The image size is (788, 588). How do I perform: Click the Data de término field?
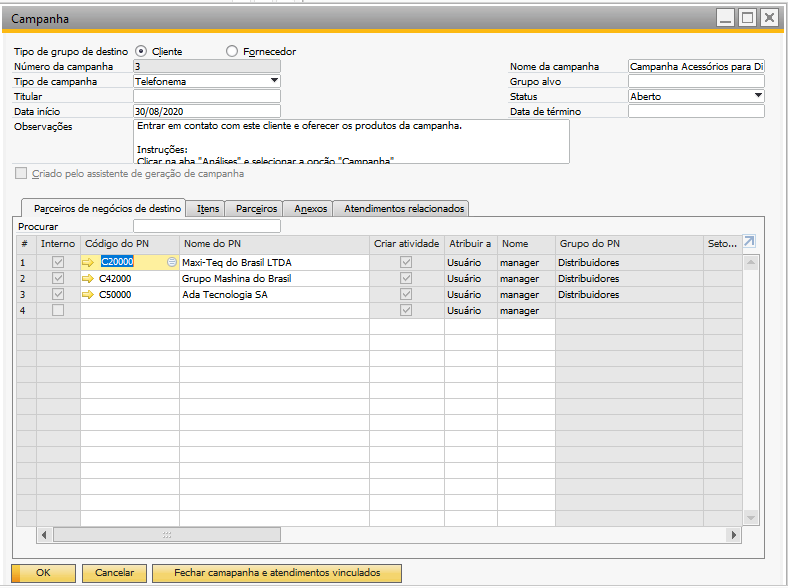click(x=696, y=111)
